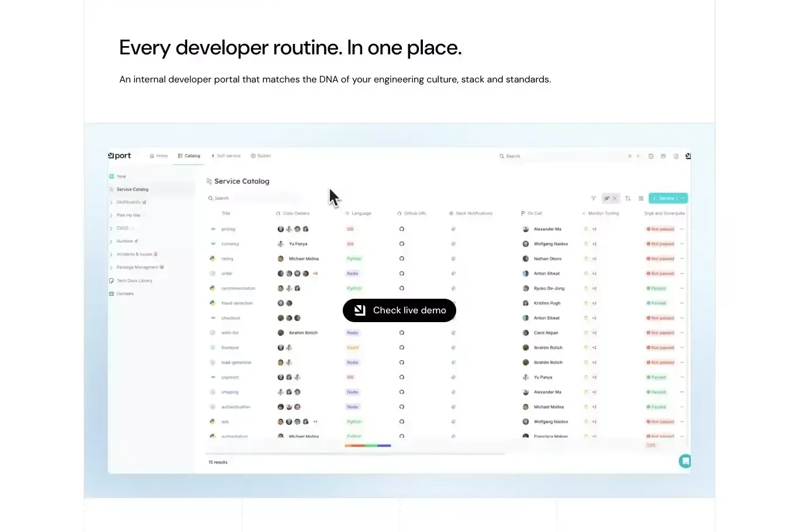
Task: Open the filter funnel icon in table toolbar
Action: point(593,198)
